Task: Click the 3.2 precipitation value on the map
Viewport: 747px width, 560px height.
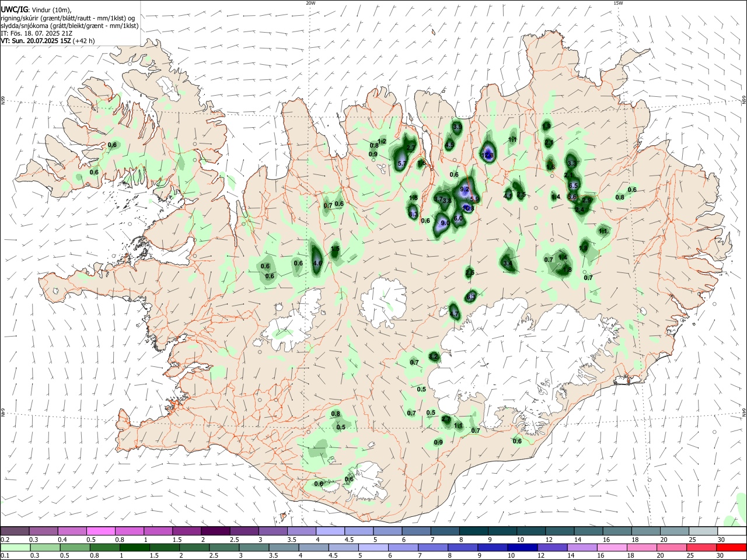Action: [x=433, y=356]
